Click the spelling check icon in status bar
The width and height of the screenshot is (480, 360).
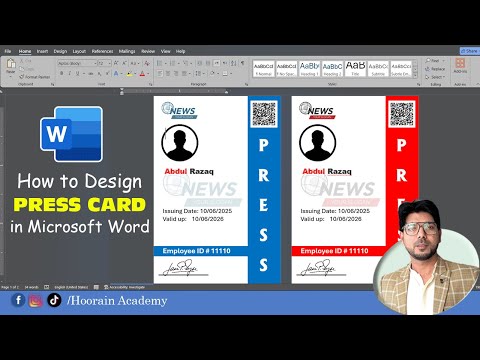coord(46,287)
